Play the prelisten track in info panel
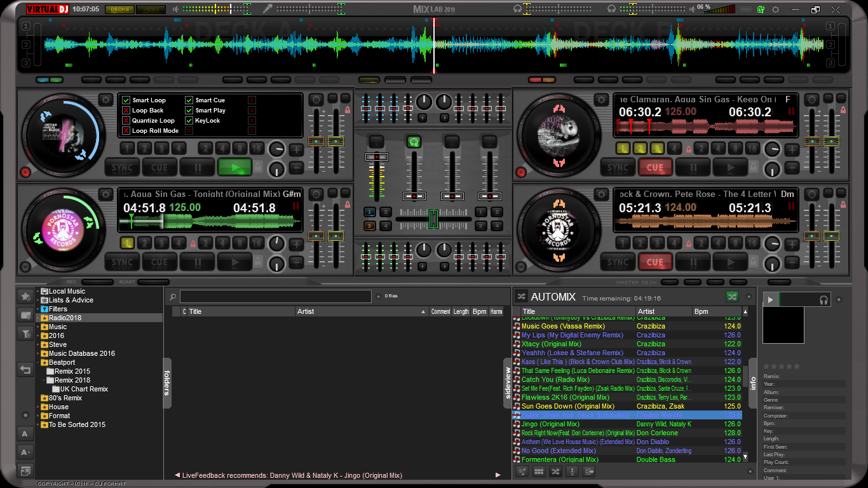The height and width of the screenshot is (488, 868). point(770,300)
